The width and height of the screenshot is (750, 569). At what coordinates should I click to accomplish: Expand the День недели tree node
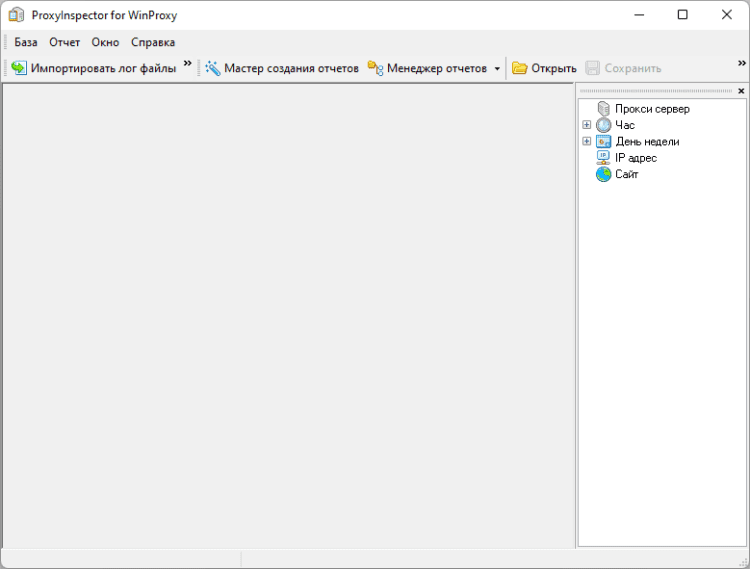click(586, 141)
